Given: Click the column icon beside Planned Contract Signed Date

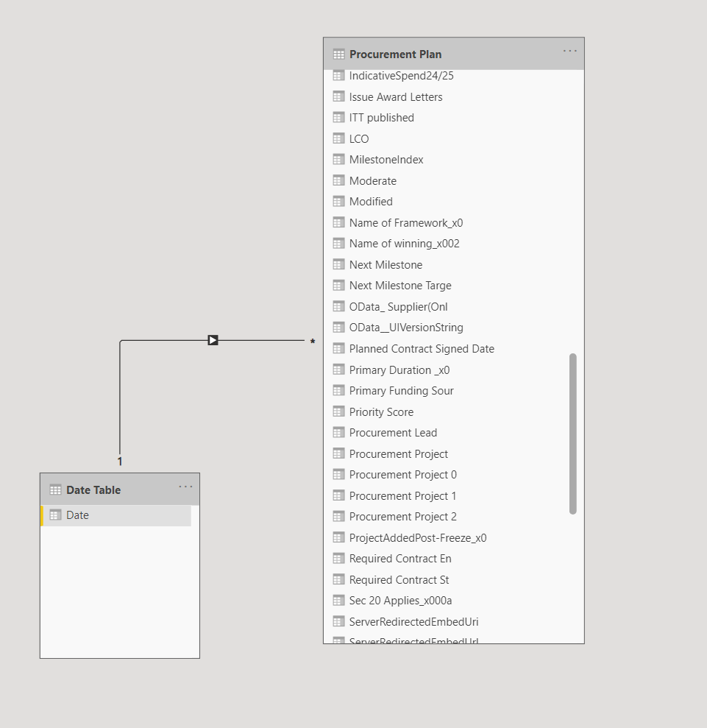Looking at the screenshot, I should click(x=338, y=348).
